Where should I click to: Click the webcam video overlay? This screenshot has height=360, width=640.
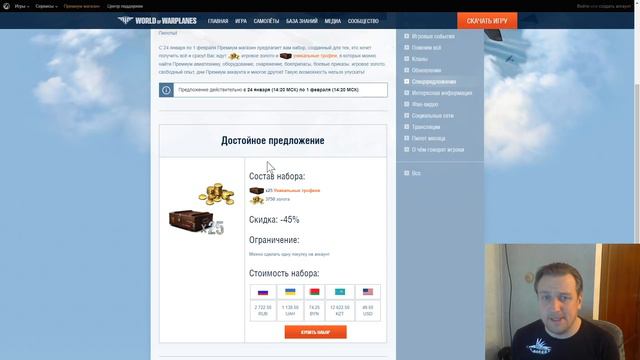tap(562, 302)
